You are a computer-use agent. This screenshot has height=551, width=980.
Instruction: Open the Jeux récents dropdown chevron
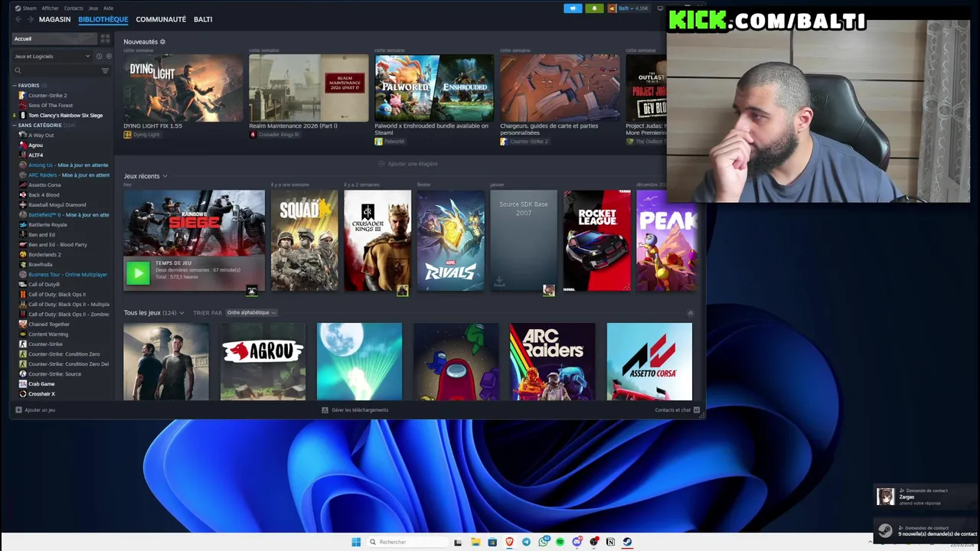click(165, 177)
